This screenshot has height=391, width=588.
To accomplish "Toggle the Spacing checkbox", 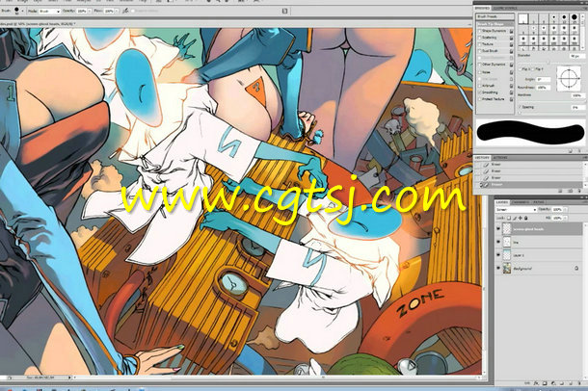I will tap(521, 107).
